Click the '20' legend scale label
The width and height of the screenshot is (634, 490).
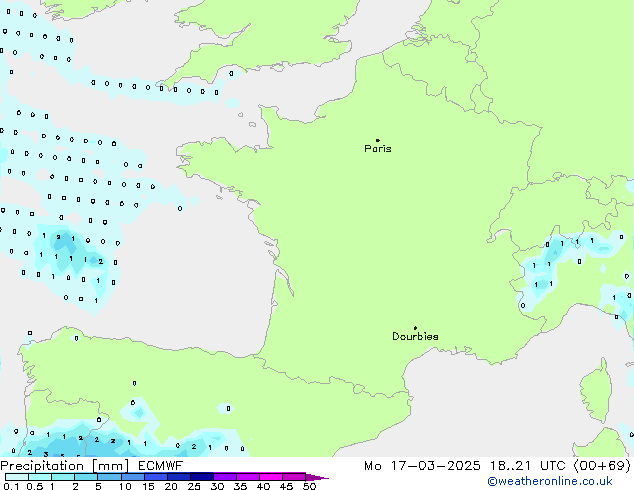[x=171, y=486]
